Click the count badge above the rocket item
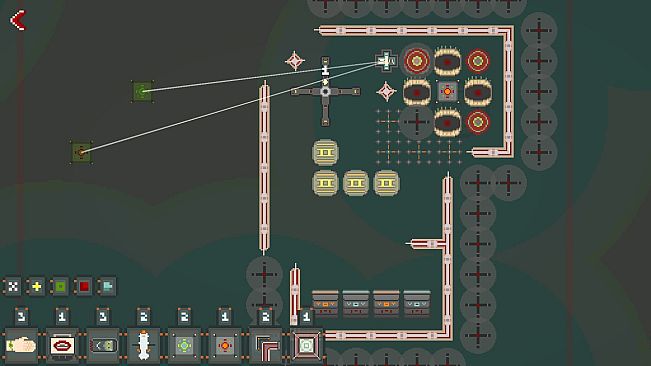 click(x=144, y=317)
